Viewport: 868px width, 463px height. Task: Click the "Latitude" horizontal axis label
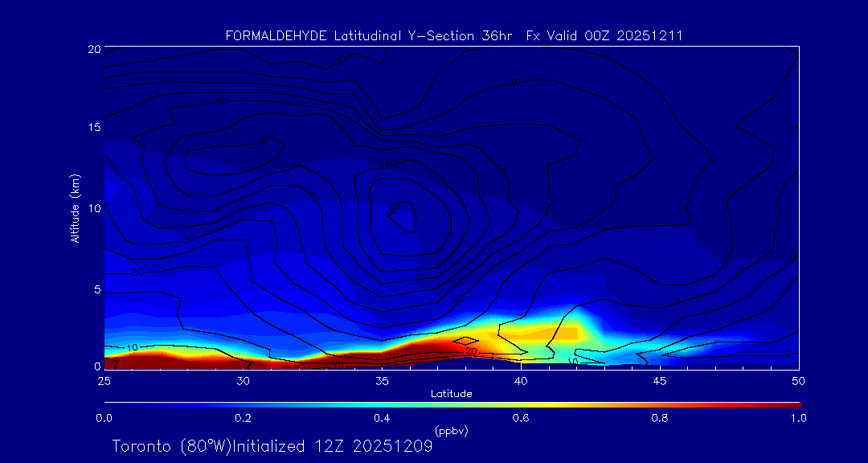pos(451,394)
